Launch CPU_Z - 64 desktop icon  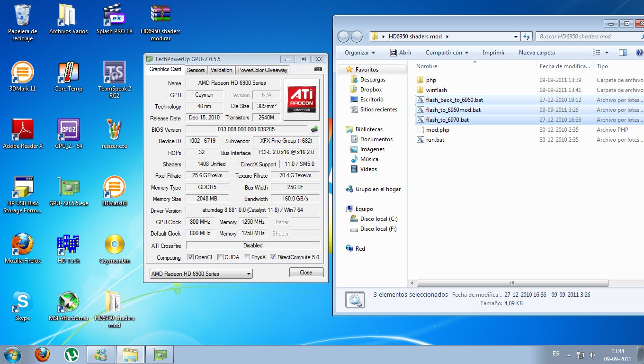pos(68,134)
